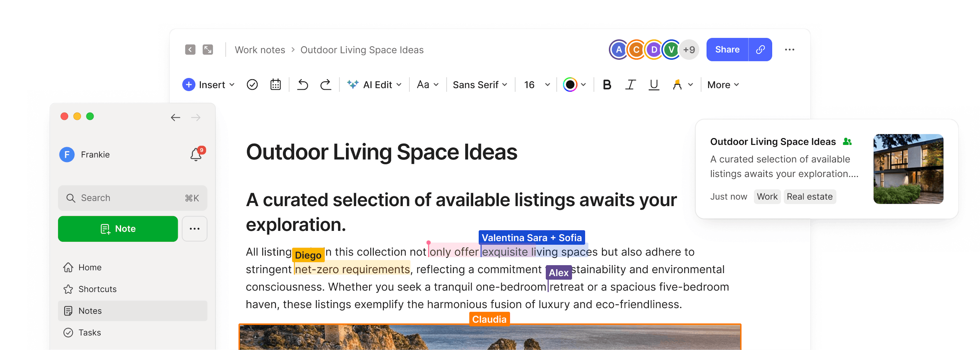Toggle italic formatting
The image size is (980, 350).
[630, 84]
